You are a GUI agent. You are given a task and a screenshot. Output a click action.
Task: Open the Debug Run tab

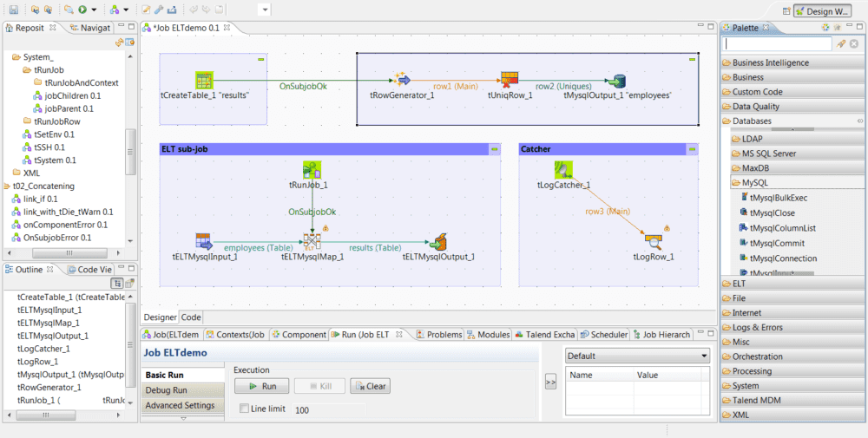tap(165, 390)
